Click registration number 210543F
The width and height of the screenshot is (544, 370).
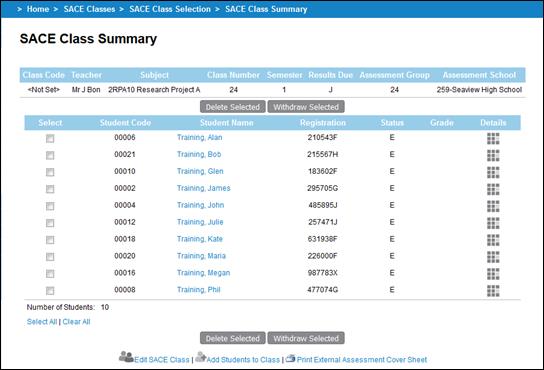point(322,137)
